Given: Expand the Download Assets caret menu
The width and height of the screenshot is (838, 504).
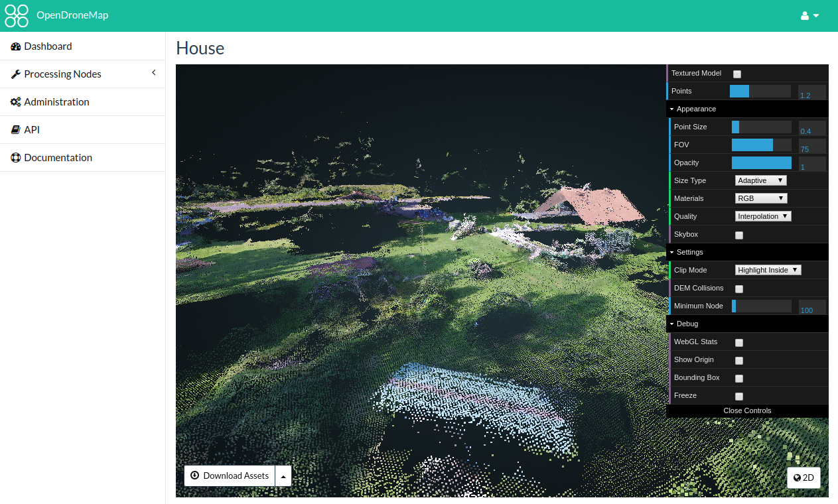Looking at the screenshot, I should (x=283, y=476).
